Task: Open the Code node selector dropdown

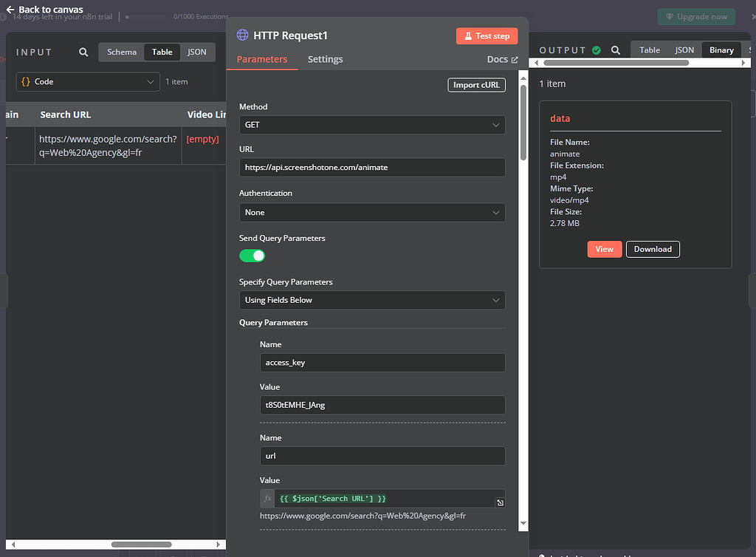Action: pyautogui.click(x=88, y=81)
